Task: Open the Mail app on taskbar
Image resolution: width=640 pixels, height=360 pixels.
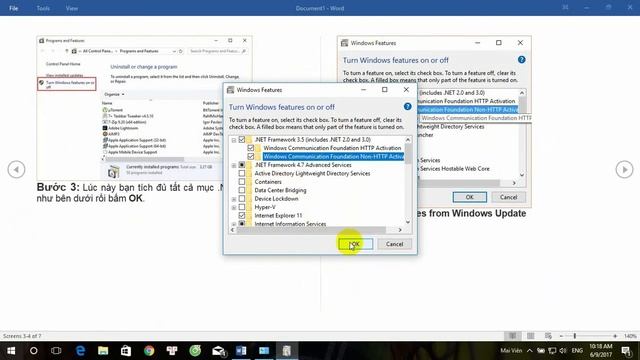Action: tap(218, 351)
